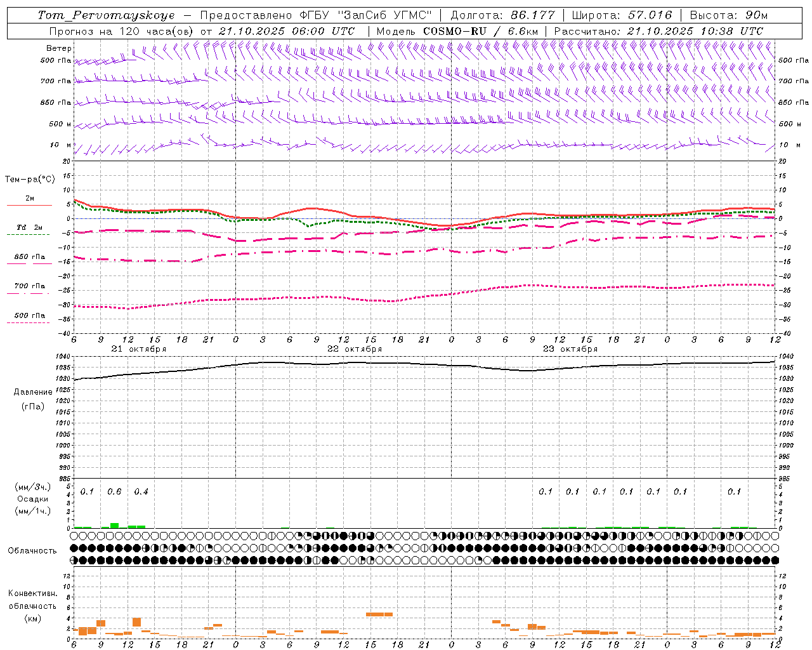Click the Конвективн. облачность label
The width and height of the screenshot is (812, 650).
pos(32,600)
